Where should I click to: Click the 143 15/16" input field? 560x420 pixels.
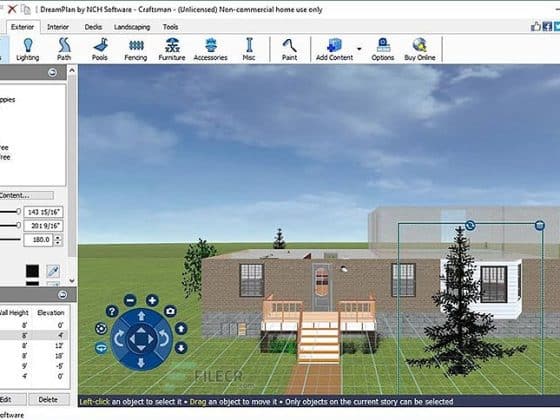coord(44,212)
